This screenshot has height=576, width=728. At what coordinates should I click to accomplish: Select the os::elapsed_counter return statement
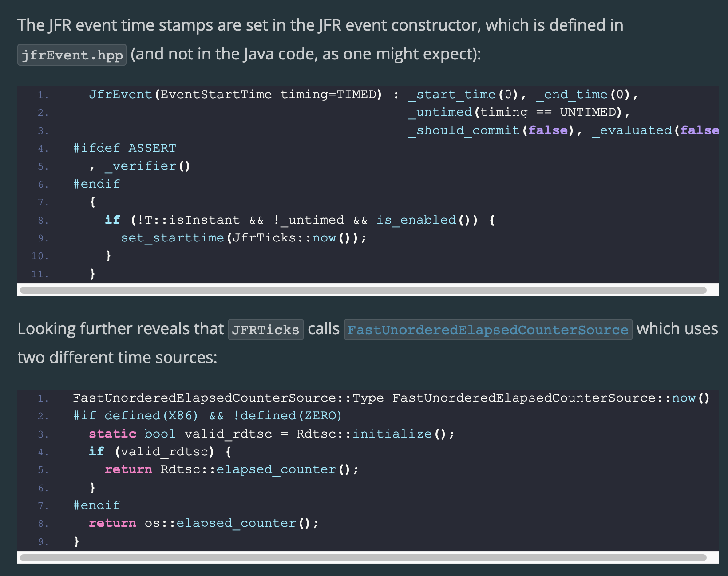point(203,523)
